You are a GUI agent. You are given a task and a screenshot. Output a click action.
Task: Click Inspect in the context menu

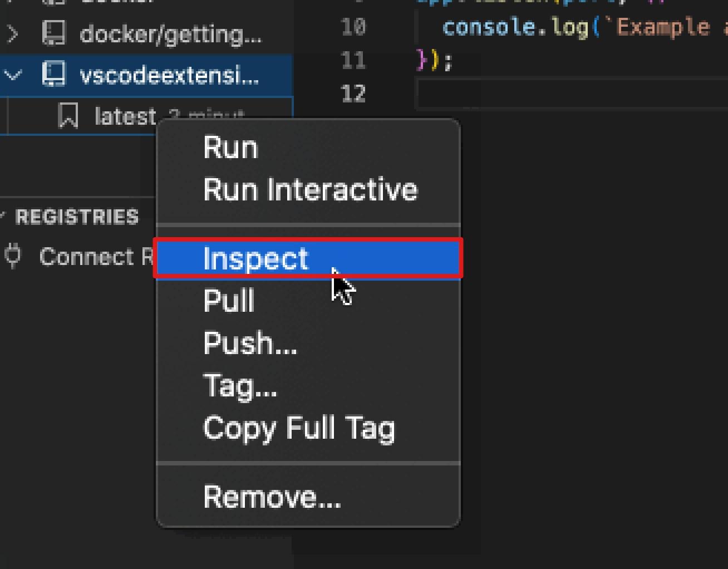(x=256, y=259)
